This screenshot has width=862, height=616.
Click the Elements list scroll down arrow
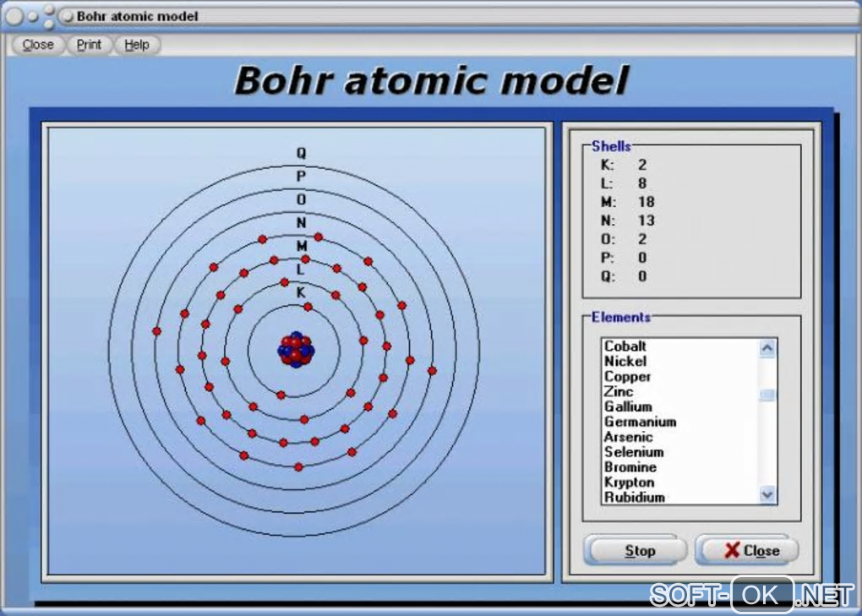coord(767,494)
